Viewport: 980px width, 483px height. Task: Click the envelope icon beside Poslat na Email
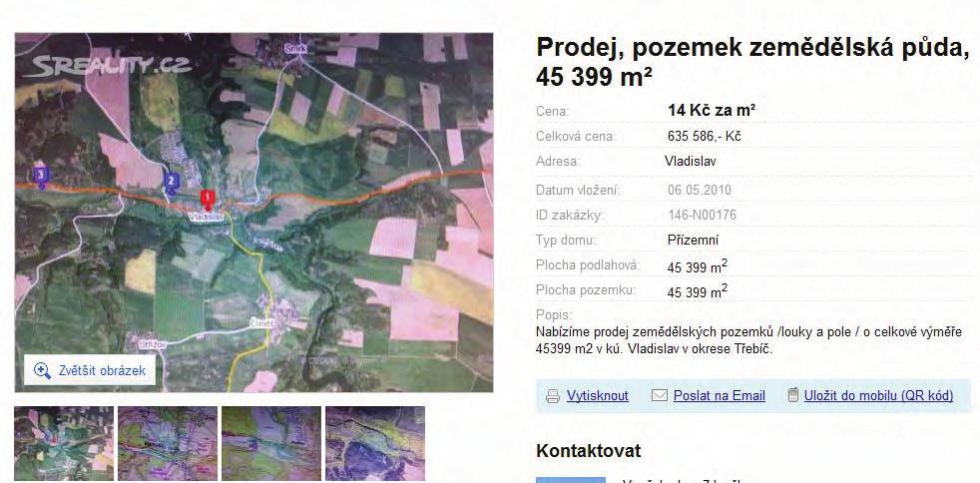click(660, 395)
